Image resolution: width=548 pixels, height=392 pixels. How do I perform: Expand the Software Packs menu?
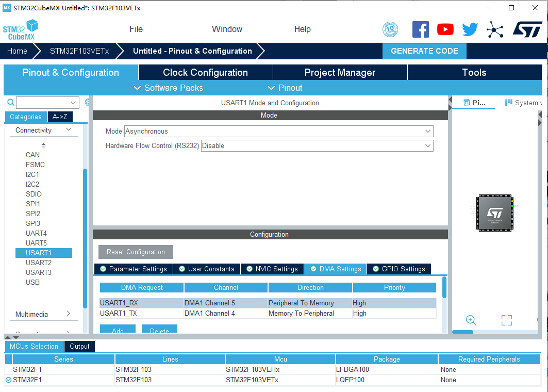pos(168,88)
